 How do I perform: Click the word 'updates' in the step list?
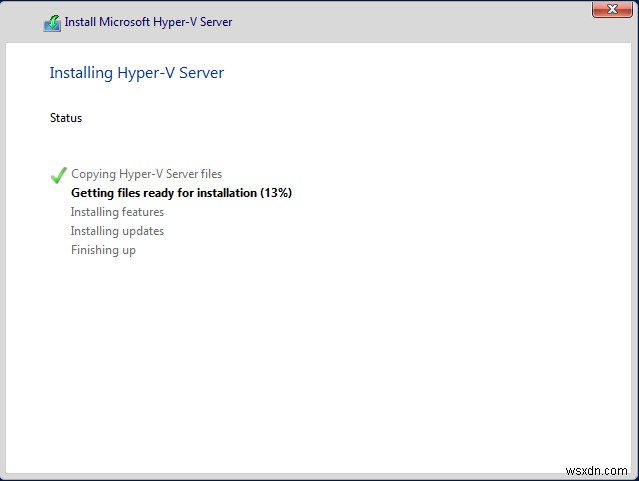coord(143,231)
